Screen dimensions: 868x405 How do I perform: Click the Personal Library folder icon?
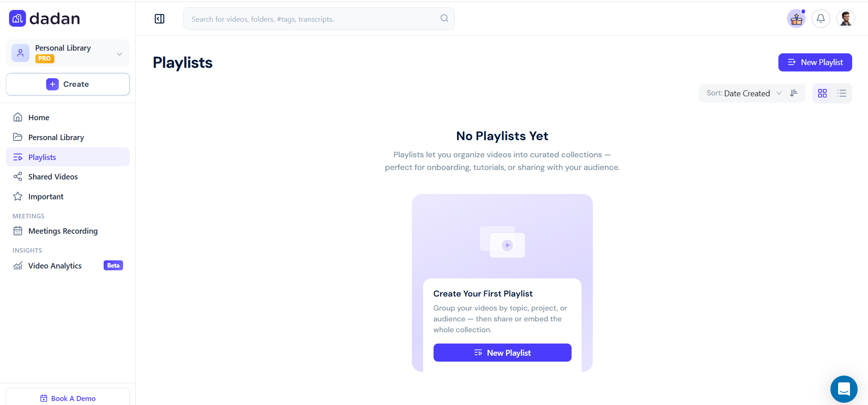tap(18, 137)
